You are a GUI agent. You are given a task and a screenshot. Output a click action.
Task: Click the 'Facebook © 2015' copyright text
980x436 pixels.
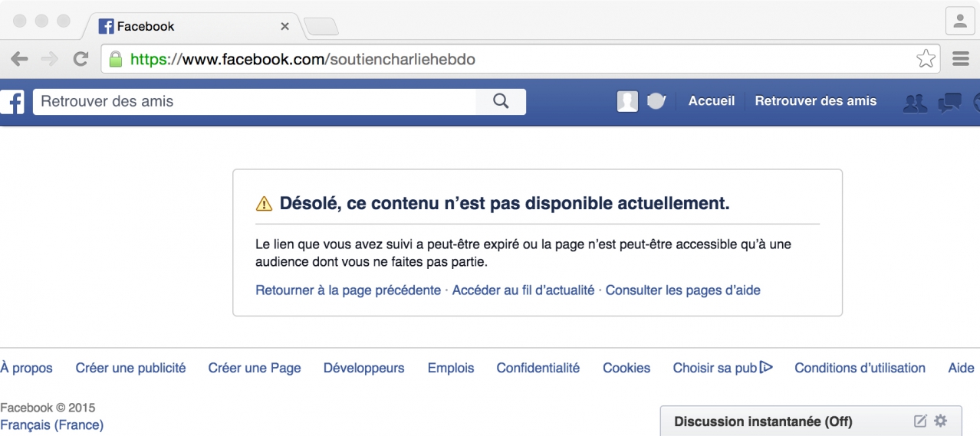pyautogui.click(x=48, y=408)
